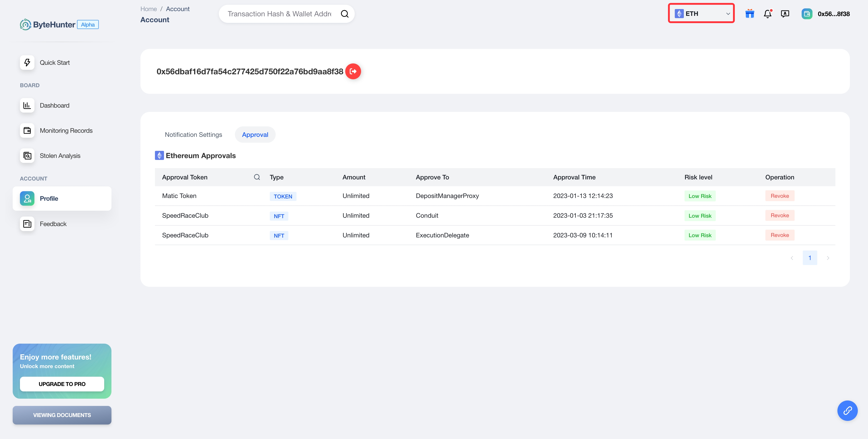Click the gift box icon
Image resolution: width=868 pixels, height=439 pixels.
[x=750, y=13]
